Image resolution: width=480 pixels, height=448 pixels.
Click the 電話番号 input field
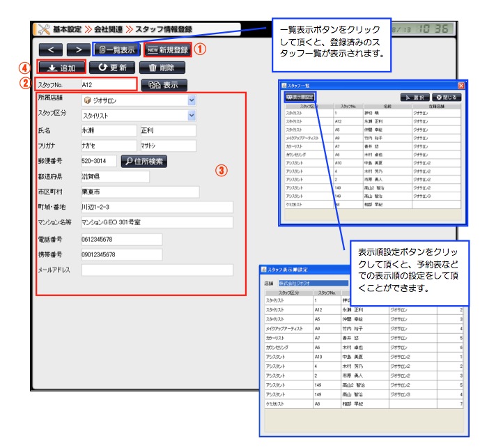click(121, 239)
